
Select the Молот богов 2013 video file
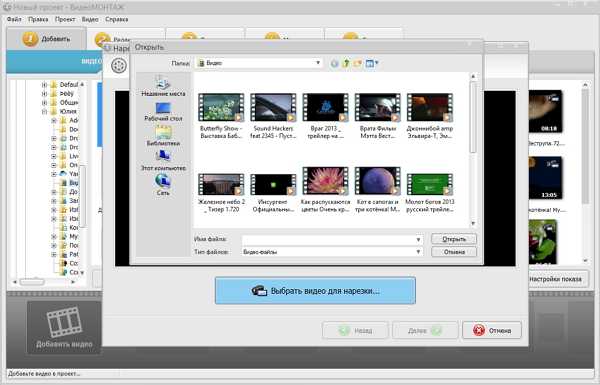430,193
